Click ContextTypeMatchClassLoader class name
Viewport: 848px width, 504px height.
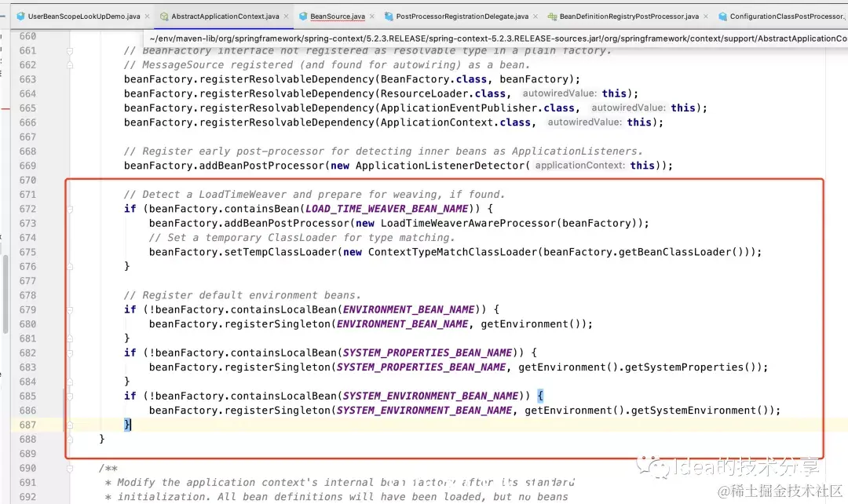pyautogui.click(x=453, y=252)
